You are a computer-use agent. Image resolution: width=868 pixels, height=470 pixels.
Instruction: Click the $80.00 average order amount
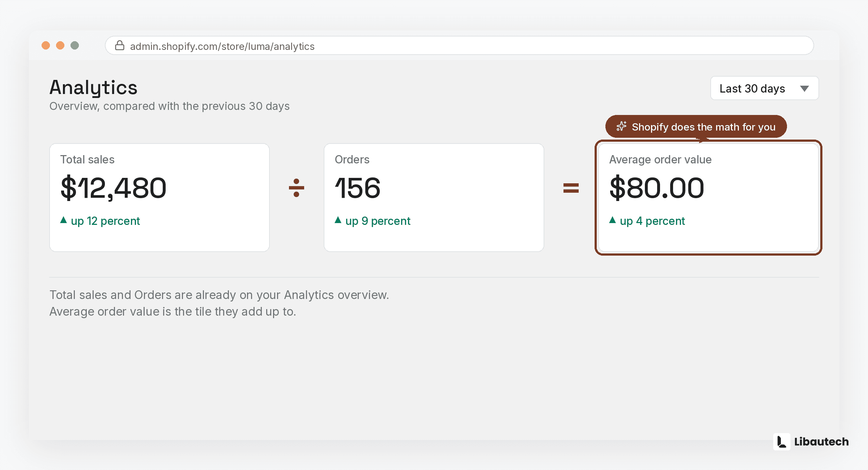(657, 188)
